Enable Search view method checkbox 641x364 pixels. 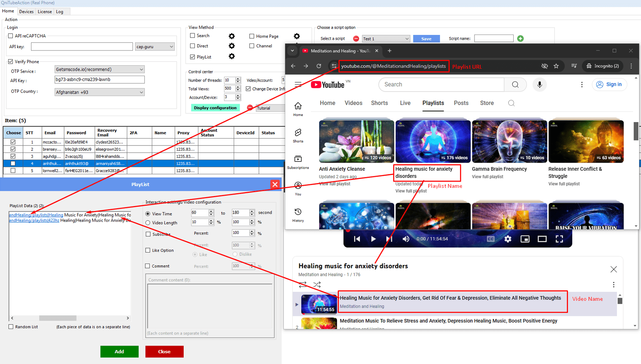coord(193,35)
